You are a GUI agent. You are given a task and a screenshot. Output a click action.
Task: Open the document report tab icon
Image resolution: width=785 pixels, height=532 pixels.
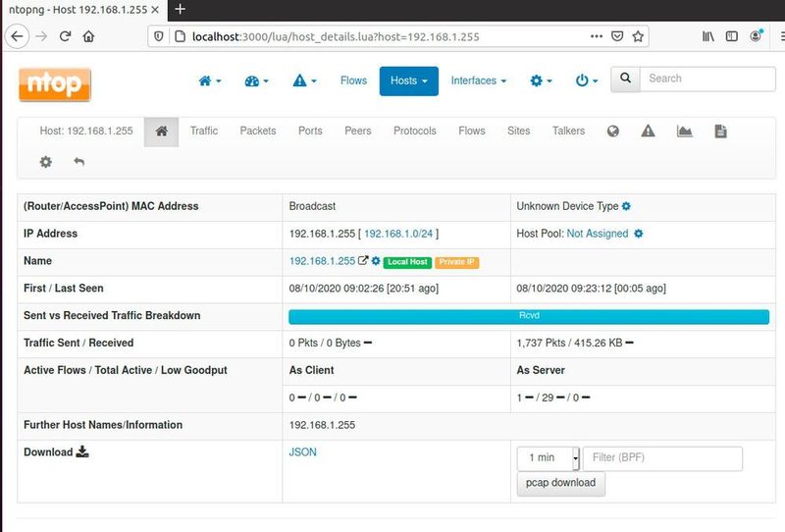coord(720,132)
